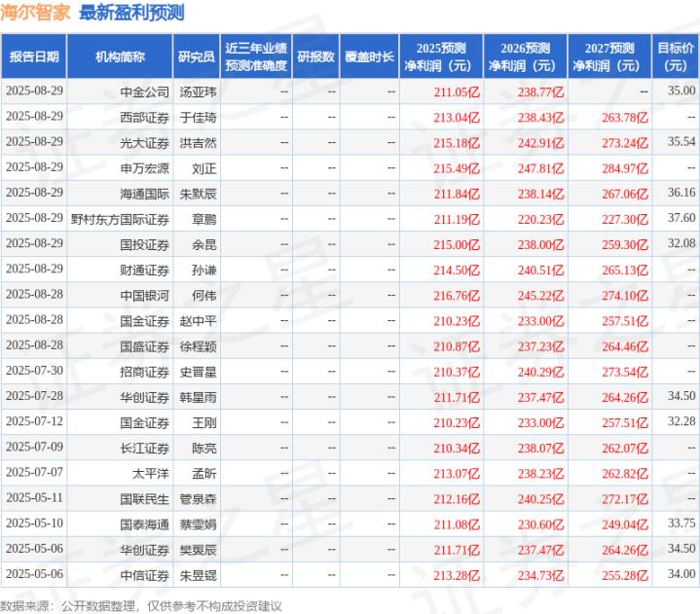Click institution name 野村东方国际证券
Viewport: 700px width, 614px height.
[120, 219]
